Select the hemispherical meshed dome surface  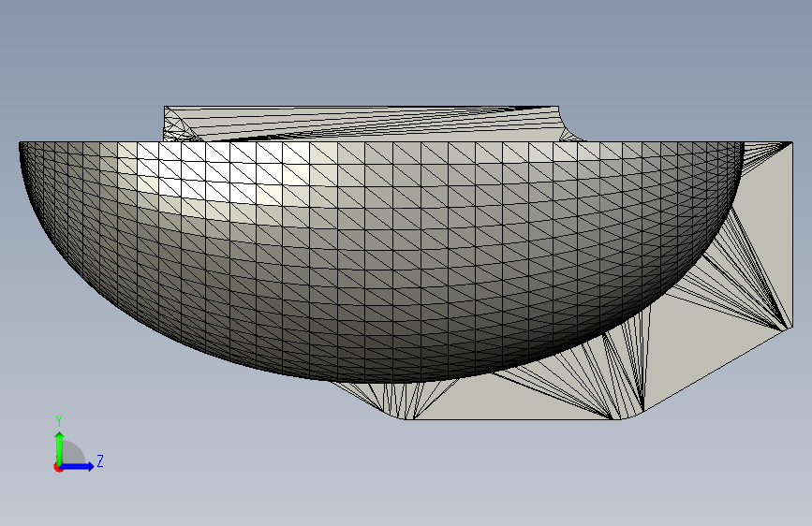coord(380,261)
